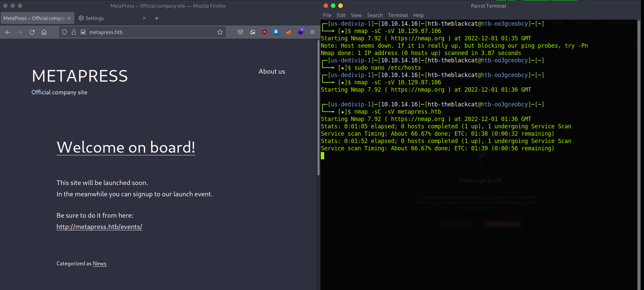Open the terminal Help menu
The image size is (644, 290).
pyautogui.click(x=418, y=15)
